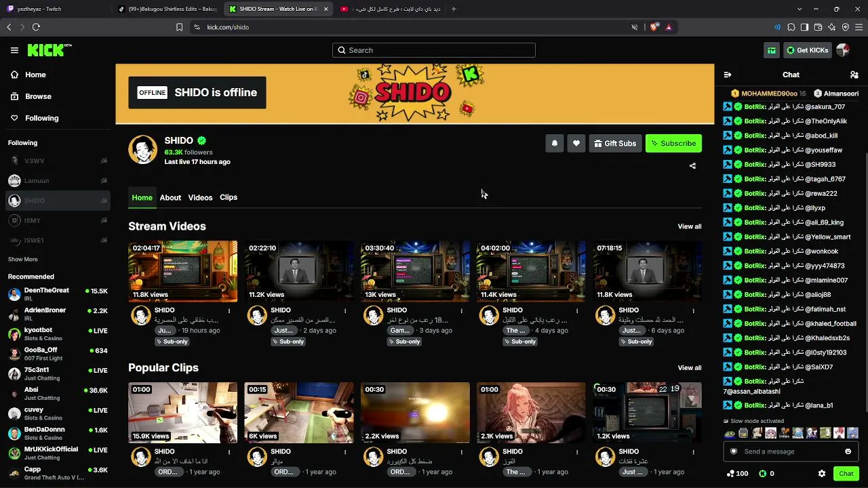The width and height of the screenshot is (868, 488).
Task: Click the address bar URL kick.com/shido
Action: 228,27
